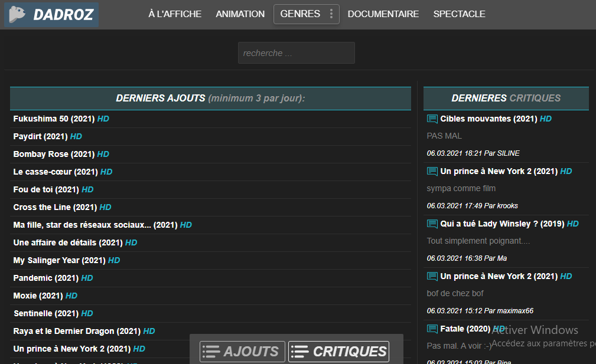Click the 'PAS MAL' review text
This screenshot has height=364, width=596.
pyautogui.click(x=444, y=136)
